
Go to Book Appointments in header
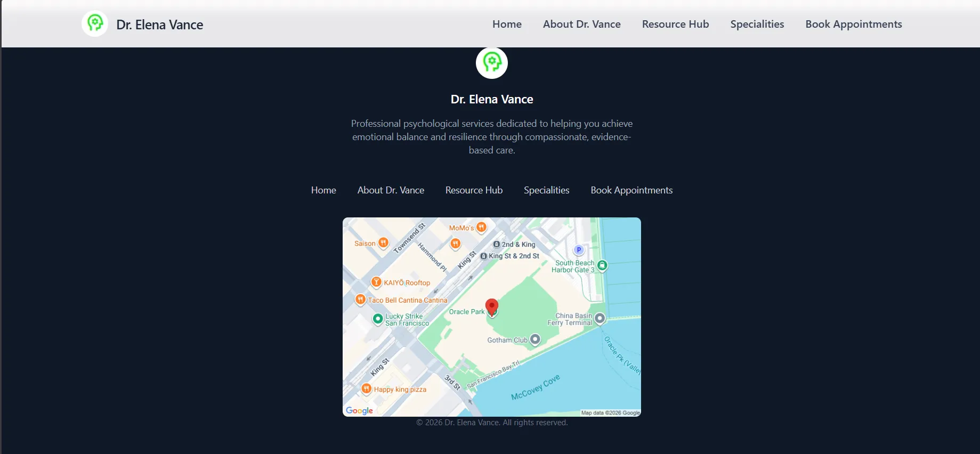click(853, 24)
